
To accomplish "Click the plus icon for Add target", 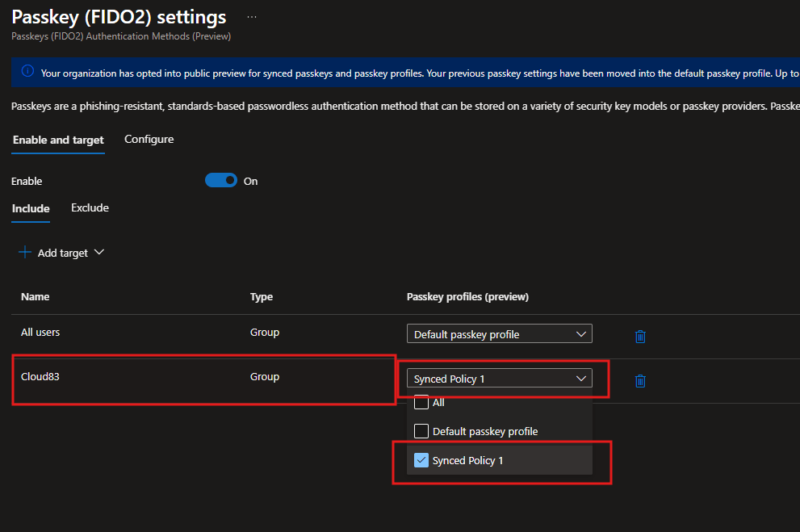I will (25, 253).
